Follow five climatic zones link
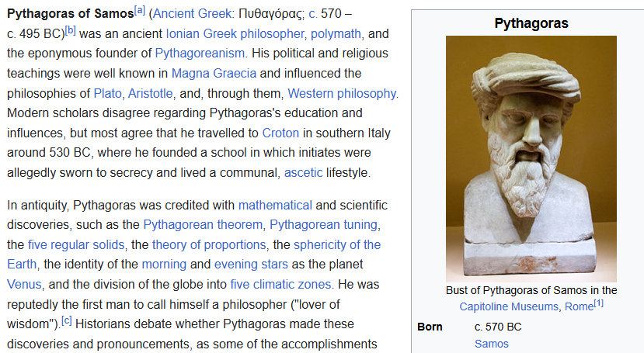 pos(280,284)
